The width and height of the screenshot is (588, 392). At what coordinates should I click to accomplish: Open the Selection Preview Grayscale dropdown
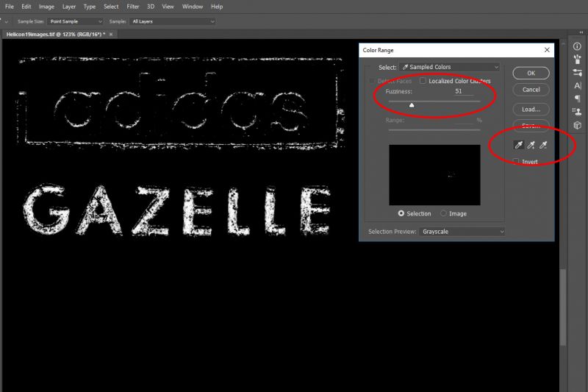462,232
